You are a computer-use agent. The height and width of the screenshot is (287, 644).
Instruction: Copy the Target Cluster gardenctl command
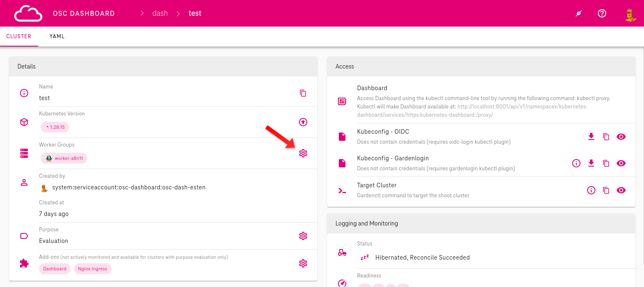tap(606, 190)
